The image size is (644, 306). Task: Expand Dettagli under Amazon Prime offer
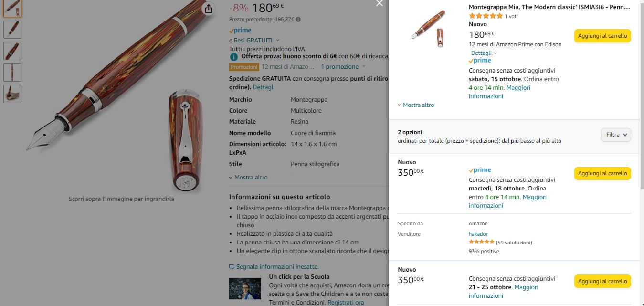[x=484, y=53]
